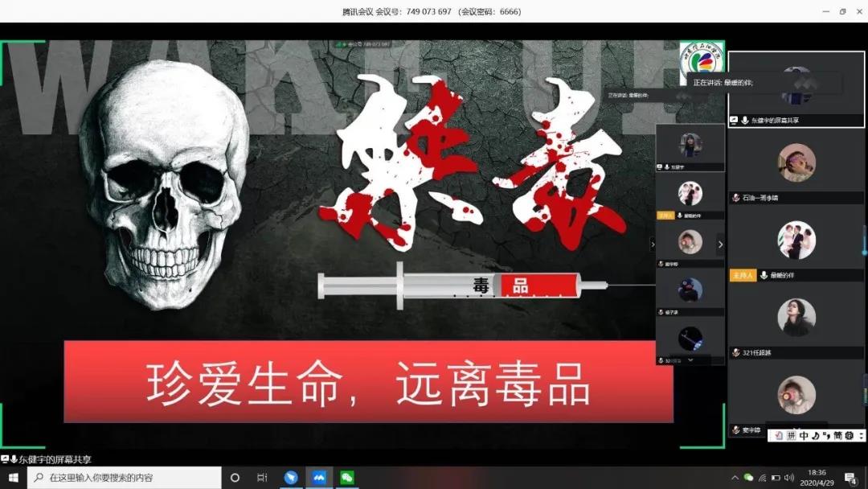
Task: Expand the hidden system tray icons chevron
Action: click(735, 478)
